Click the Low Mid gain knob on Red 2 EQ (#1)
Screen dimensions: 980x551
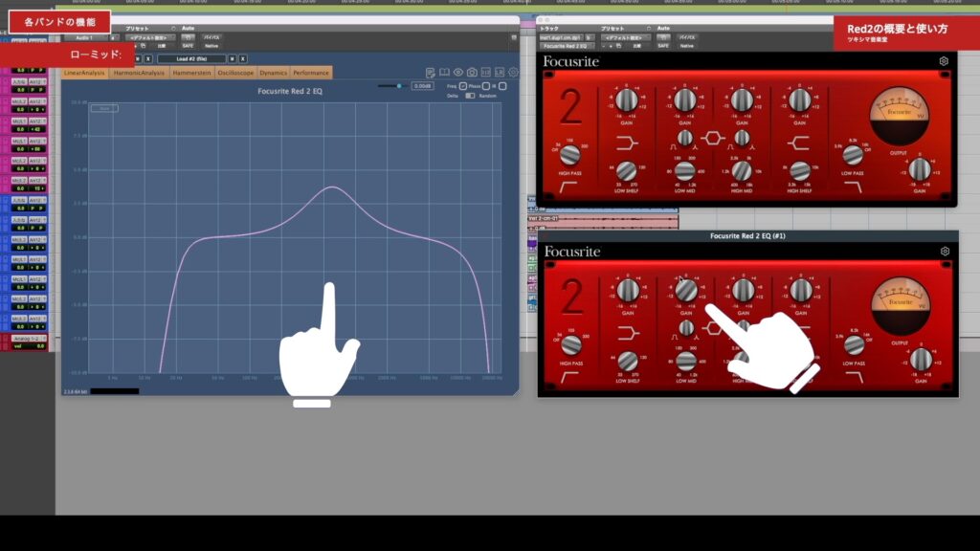click(685, 290)
